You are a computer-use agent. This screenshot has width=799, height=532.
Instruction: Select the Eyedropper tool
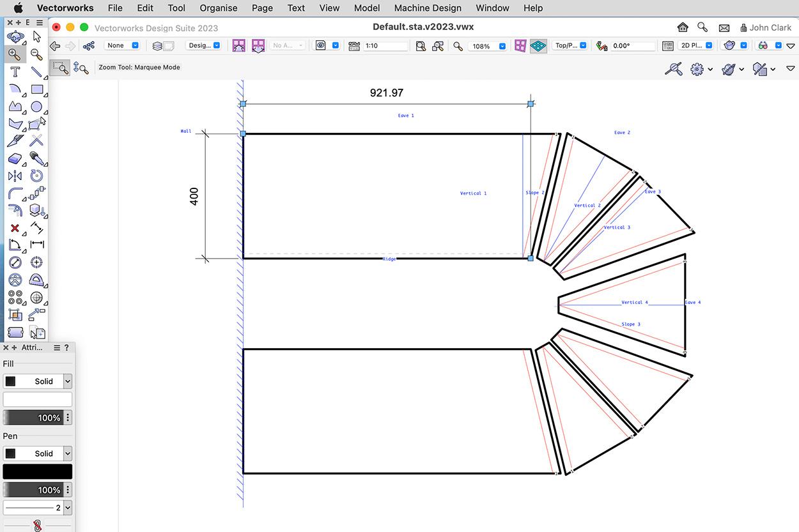click(36, 158)
